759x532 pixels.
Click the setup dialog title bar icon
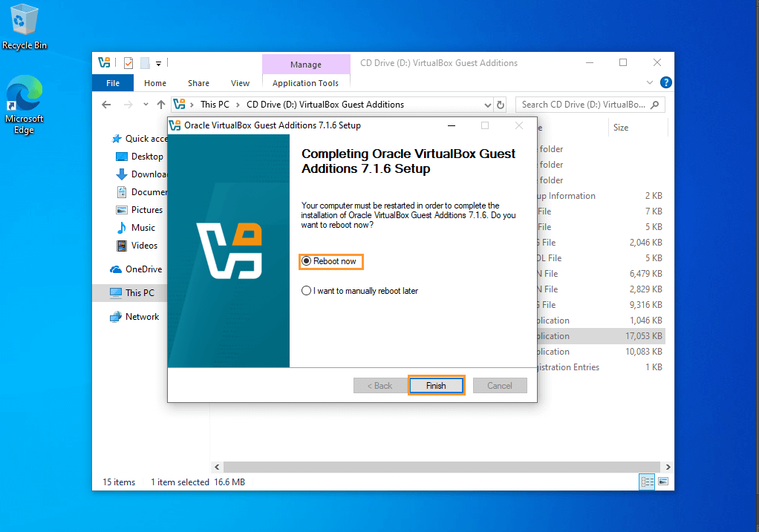pyautogui.click(x=175, y=125)
